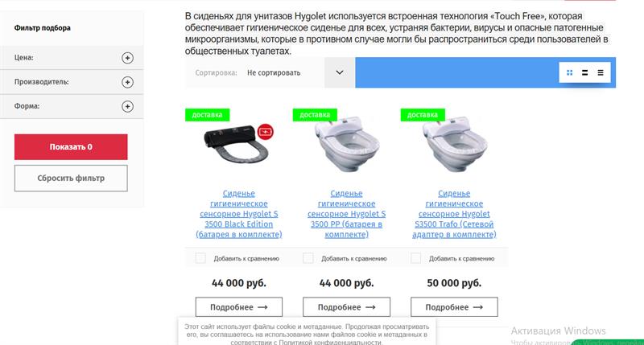The width and height of the screenshot is (644, 345).
Task: Expand the Производитель filter plus icon
Action: click(127, 82)
